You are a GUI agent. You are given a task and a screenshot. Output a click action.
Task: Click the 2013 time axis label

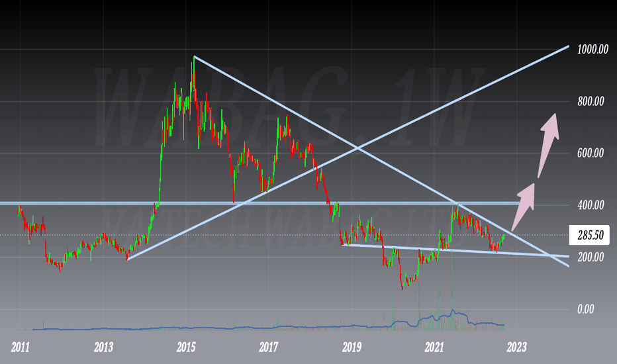coord(103,347)
